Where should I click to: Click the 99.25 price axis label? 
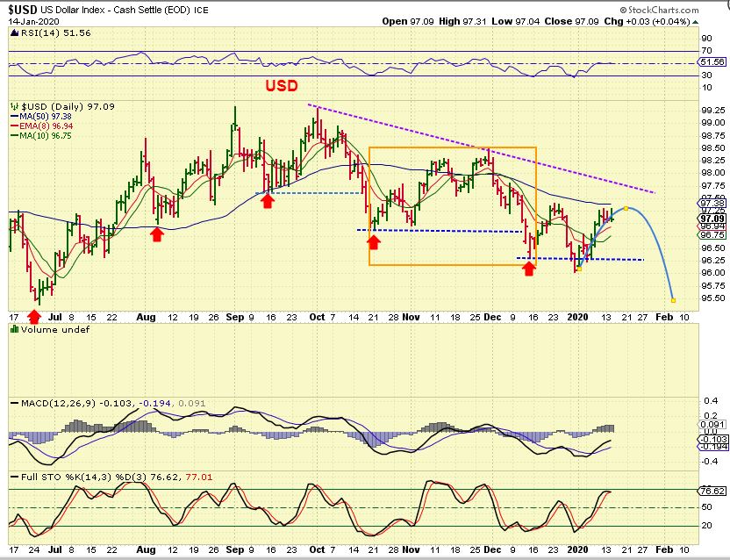tap(712, 111)
